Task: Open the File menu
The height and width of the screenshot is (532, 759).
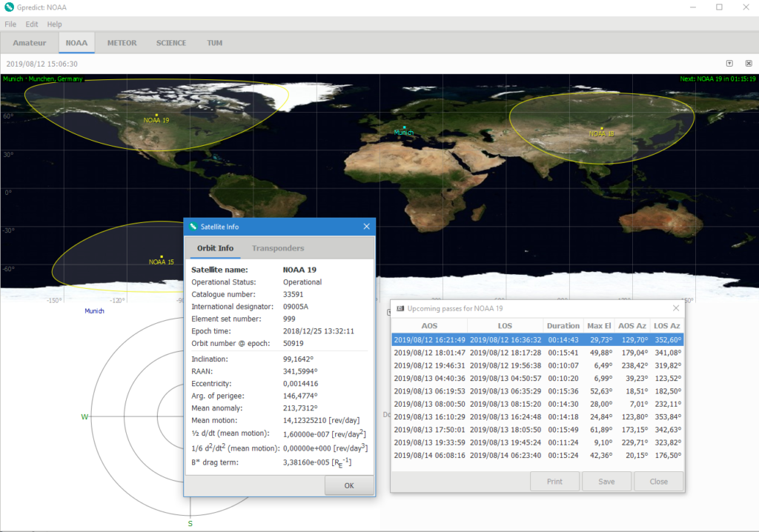Action: [x=10, y=24]
